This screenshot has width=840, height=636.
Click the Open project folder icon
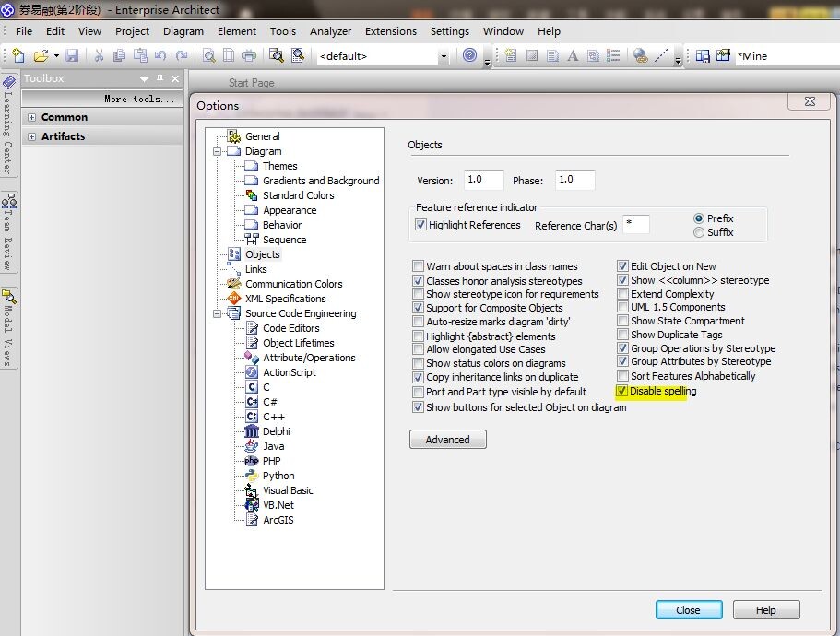tap(40, 55)
